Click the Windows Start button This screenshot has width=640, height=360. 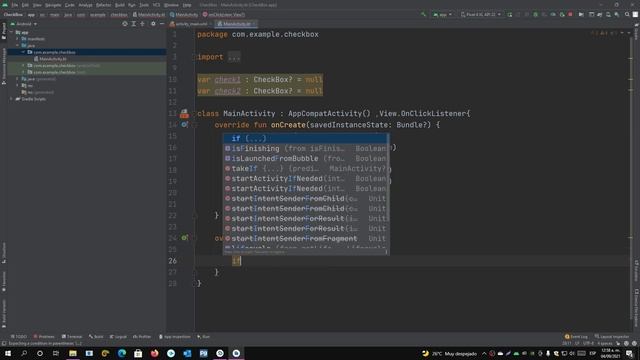click(8, 353)
